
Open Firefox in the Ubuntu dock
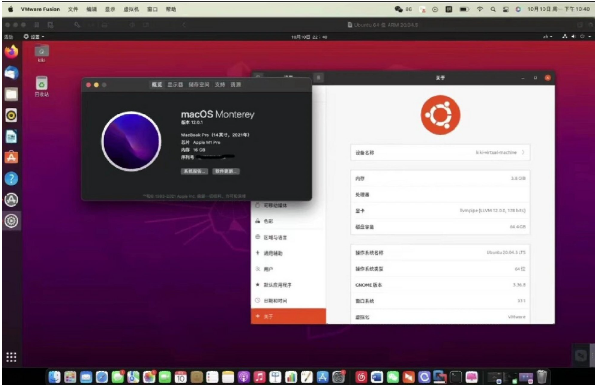coord(11,52)
